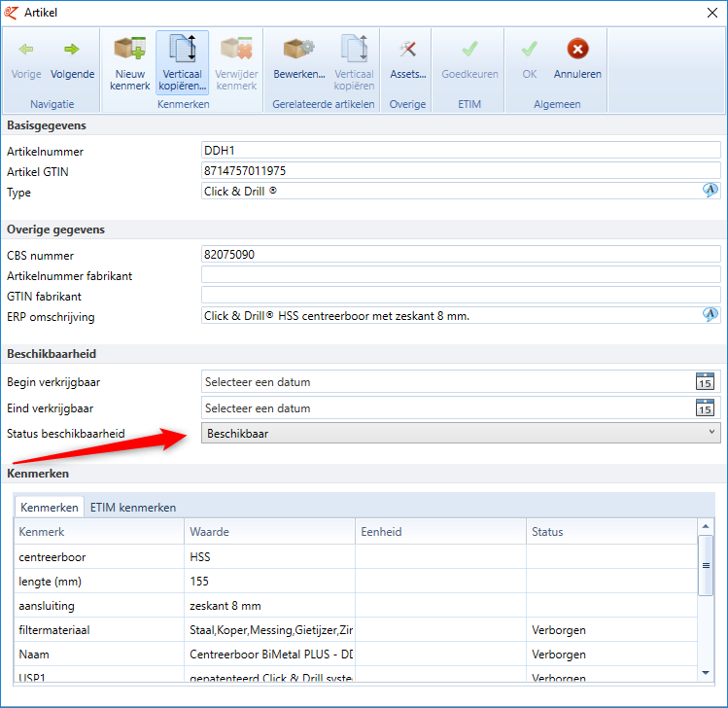The image size is (728, 708).
Task: Click the Staal,Koper,Messing value cell
Action: tap(270, 629)
